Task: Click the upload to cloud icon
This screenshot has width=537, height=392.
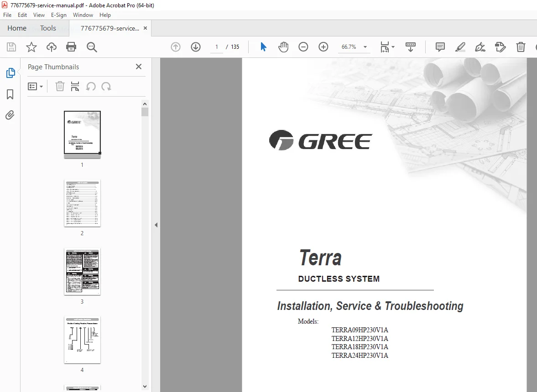Action: tap(52, 47)
